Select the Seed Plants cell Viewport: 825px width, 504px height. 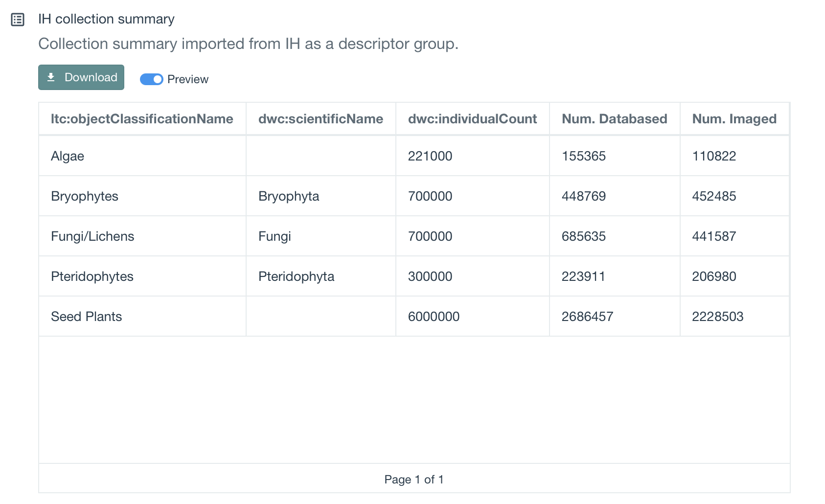[x=87, y=317]
